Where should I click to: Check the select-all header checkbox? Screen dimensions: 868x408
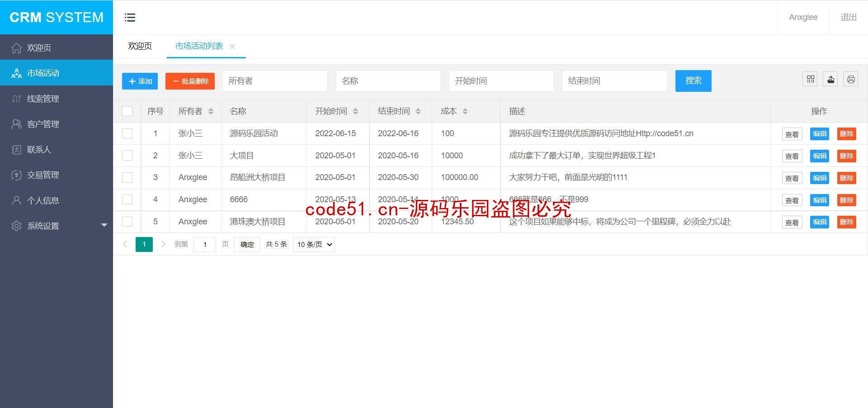coord(127,111)
